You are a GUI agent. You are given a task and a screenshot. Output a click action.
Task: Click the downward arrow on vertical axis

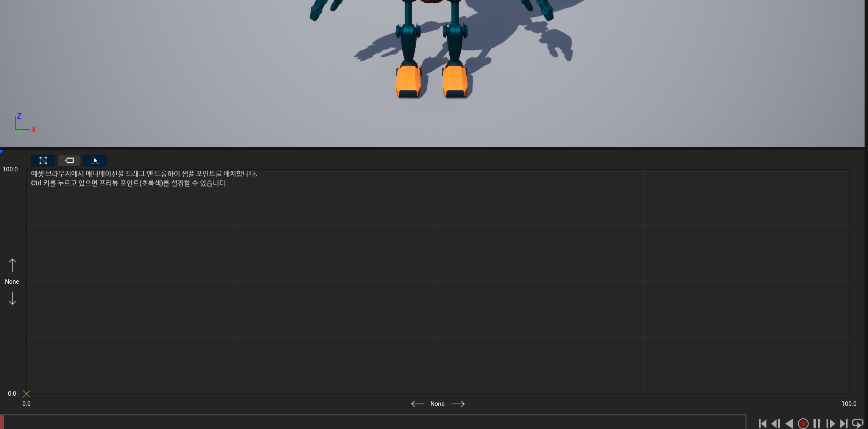coord(12,298)
